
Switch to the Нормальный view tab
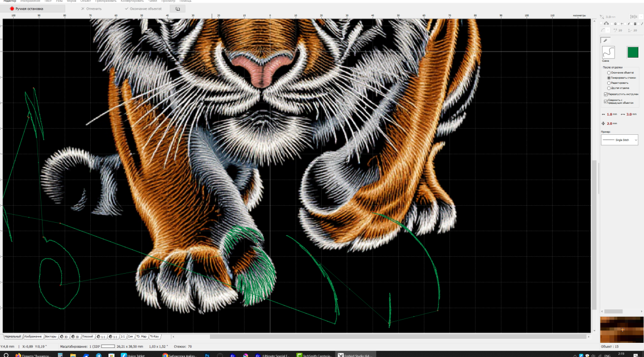pyautogui.click(x=12, y=337)
